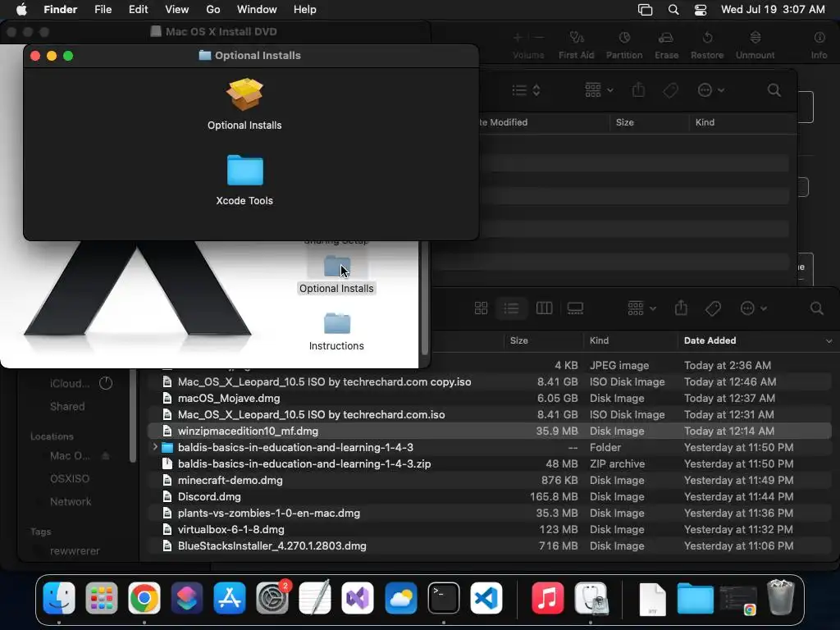This screenshot has width=840, height=630.
Task: Open the View menu
Action: 177,10
